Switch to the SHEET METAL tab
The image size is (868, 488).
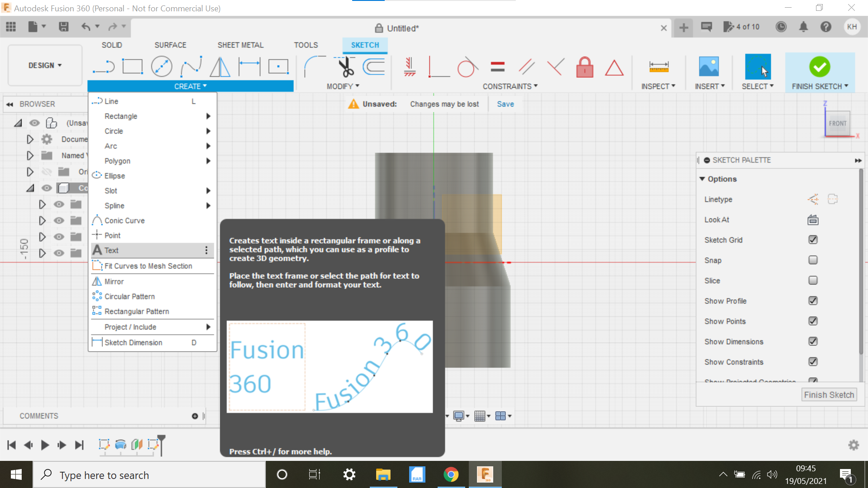(x=241, y=45)
